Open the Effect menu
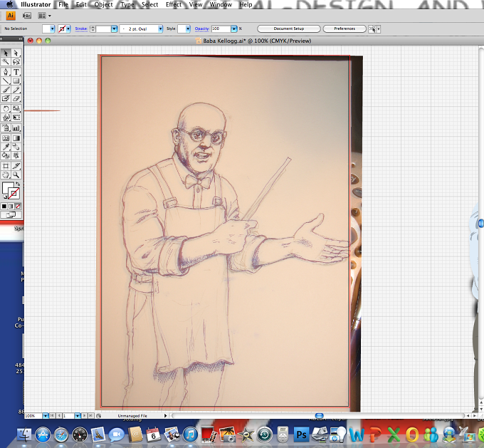This screenshot has width=484, height=448. 174,4
